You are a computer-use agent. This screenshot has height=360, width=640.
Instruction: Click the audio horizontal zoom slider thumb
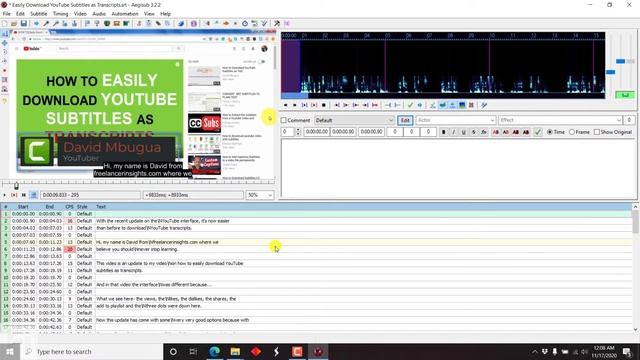(611, 72)
